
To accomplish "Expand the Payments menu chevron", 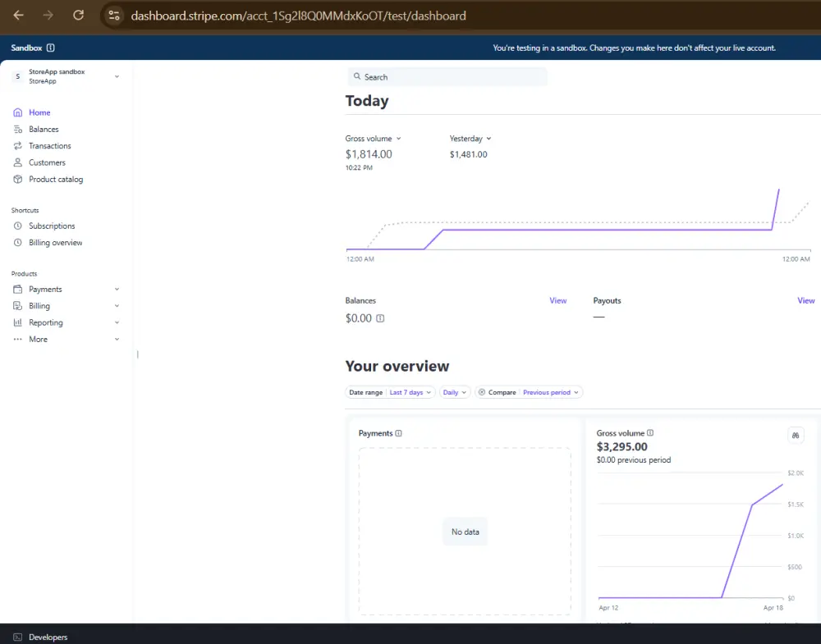I will tap(117, 290).
